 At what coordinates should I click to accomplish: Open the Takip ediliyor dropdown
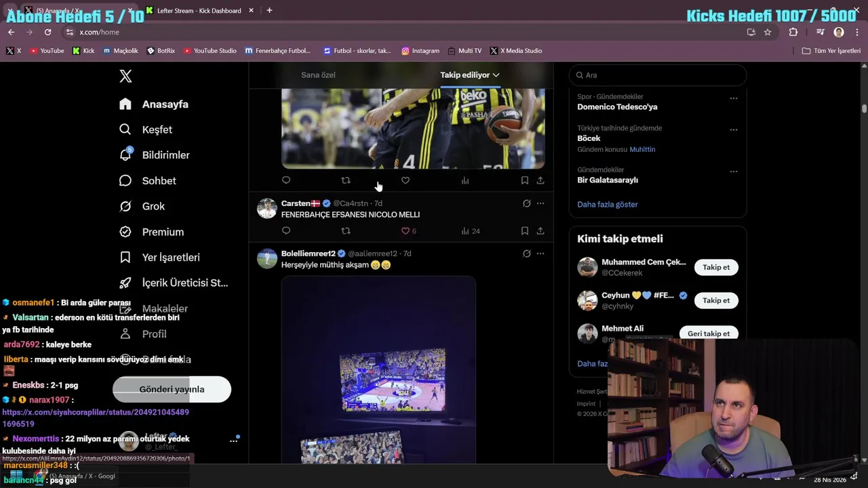click(x=469, y=75)
